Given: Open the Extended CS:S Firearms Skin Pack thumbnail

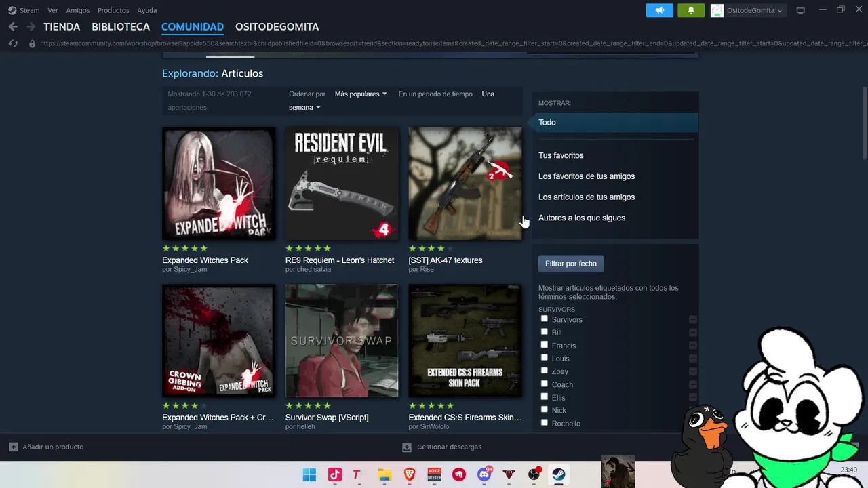Looking at the screenshot, I should click(x=465, y=341).
